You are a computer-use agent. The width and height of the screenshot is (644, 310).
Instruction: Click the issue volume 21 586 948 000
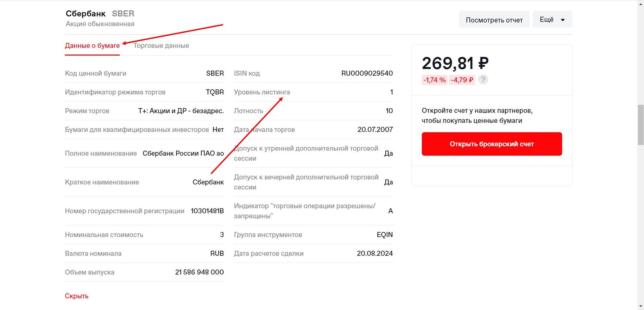pyautogui.click(x=199, y=272)
